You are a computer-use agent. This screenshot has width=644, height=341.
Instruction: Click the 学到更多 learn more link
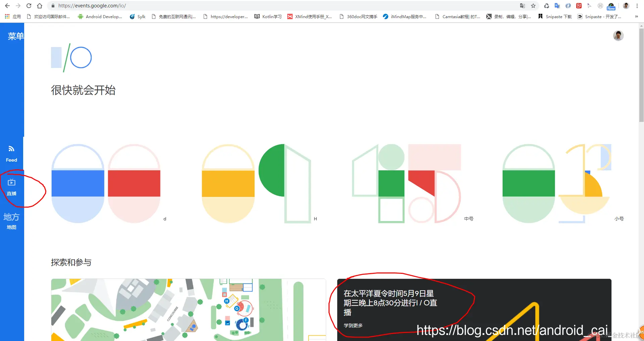pyautogui.click(x=353, y=325)
